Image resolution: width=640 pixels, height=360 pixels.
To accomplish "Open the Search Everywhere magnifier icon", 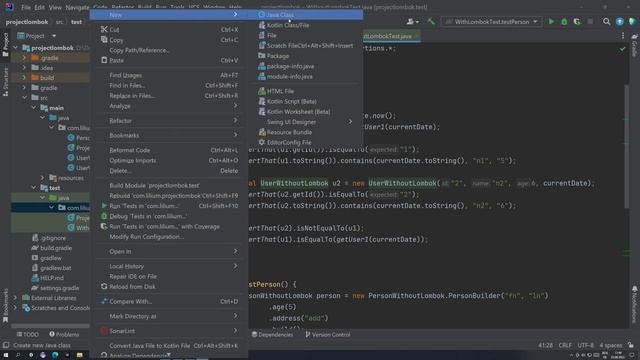I will [607, 22].
